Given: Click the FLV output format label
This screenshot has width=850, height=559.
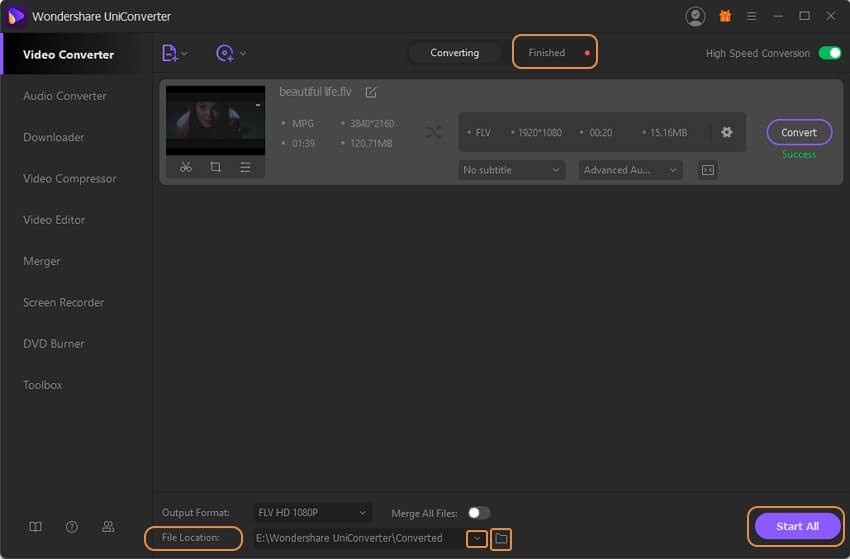Looking at the screenshot, I should click(x=482, y=133).
